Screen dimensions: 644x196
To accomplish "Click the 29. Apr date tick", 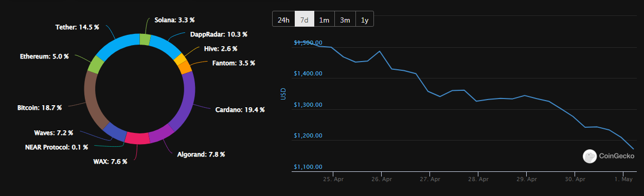I will tap(527, 180).
